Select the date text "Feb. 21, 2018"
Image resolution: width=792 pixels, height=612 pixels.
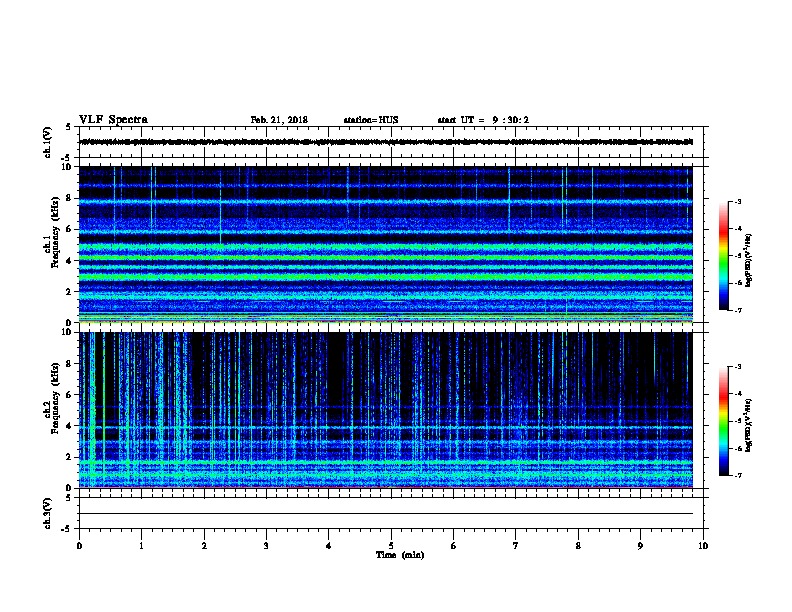coord(279,120)
